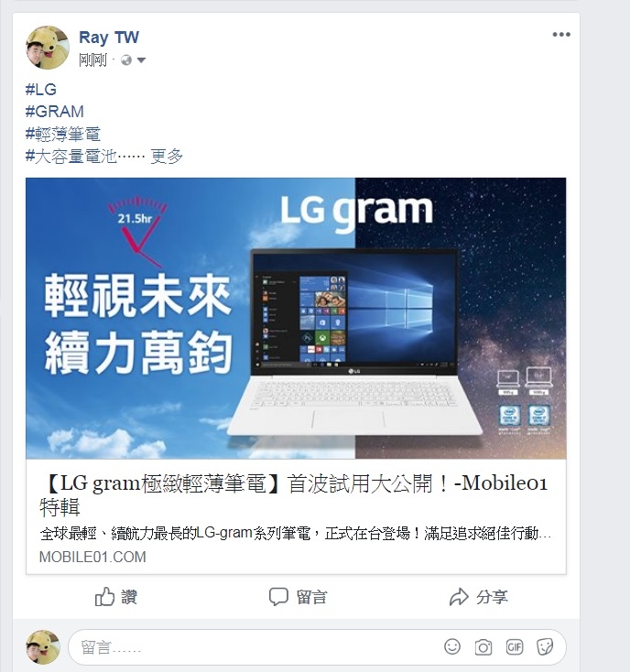Click the #LG hashtag
This screenshot has height=672, width=630.
click(40, 89)
